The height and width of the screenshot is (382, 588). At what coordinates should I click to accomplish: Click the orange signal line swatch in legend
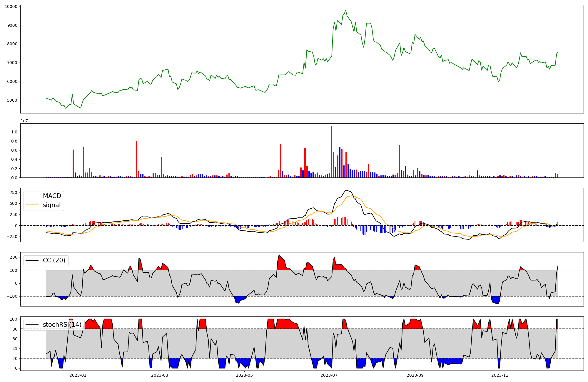pyautogui.click(x=32, y=205)
